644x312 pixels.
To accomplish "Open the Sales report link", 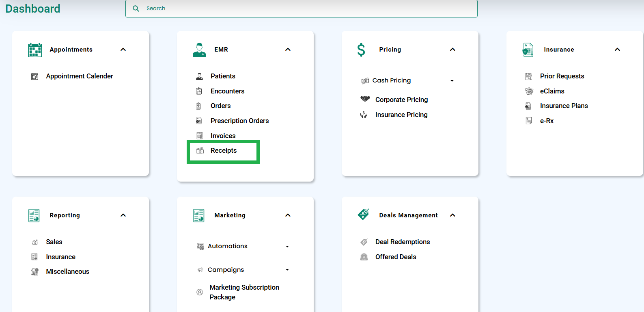I will click(x=54, y=242).
